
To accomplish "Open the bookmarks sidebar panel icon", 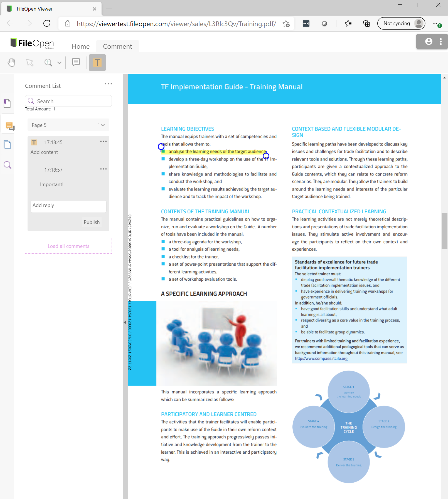I will [x=7, y=103].
